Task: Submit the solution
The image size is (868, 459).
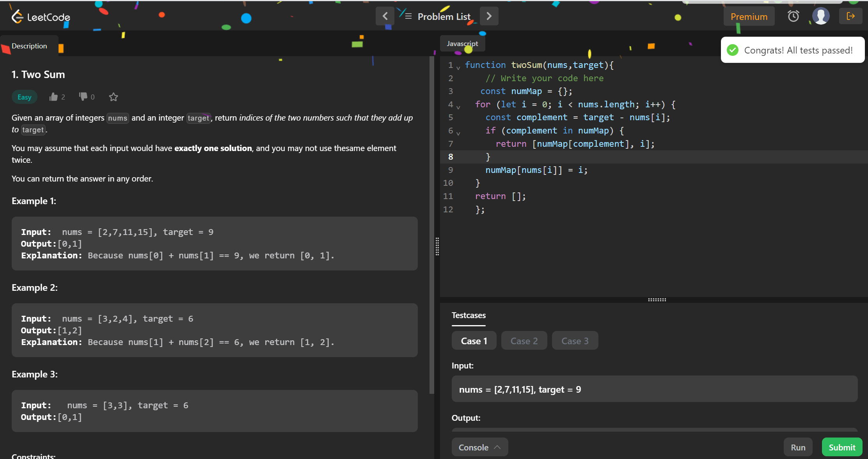Action: click(841, 447)
